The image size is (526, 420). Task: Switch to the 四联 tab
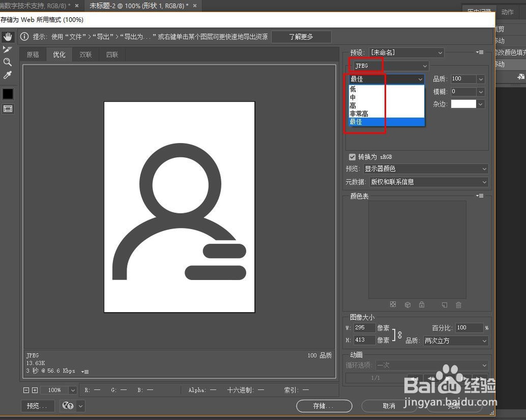tap(112, 54)
